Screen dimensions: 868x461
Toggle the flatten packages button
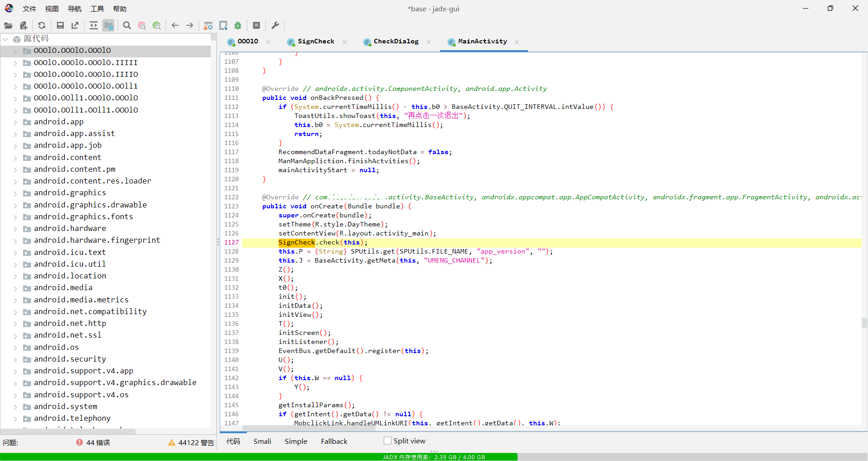[108, 26]
